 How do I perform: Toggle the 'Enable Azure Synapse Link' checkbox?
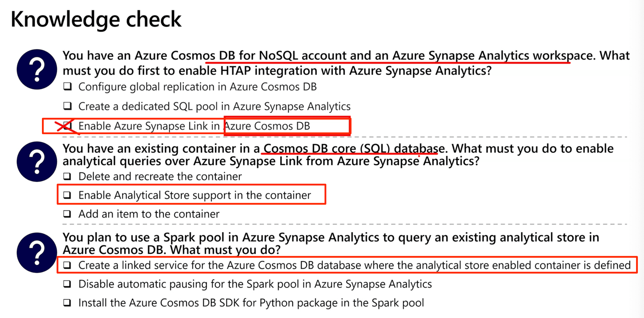click(x=68, y=126)
